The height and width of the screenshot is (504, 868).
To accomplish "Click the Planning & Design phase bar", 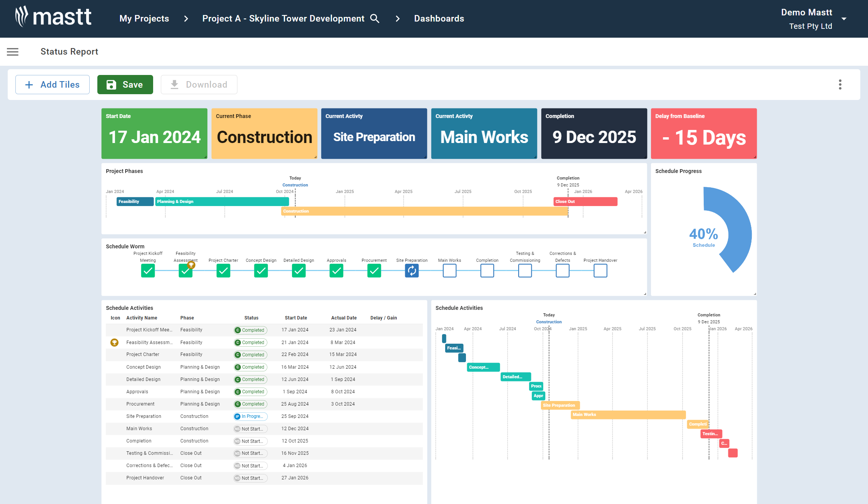I will click(222, 201).
